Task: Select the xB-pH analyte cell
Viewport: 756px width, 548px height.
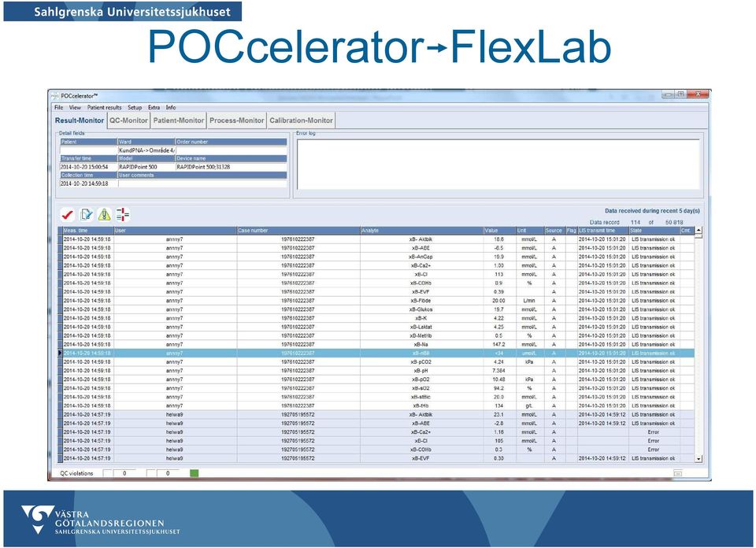Action: (421, 371)
